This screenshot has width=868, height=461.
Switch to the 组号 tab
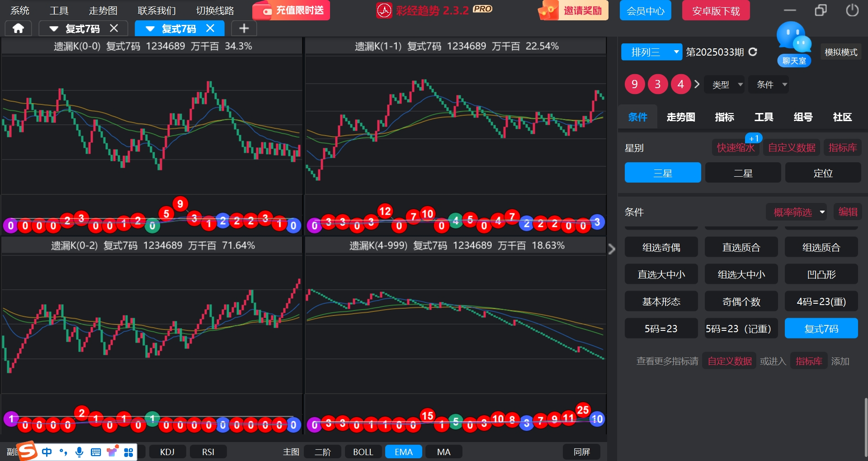pyautogui.click(x=803, y=117)
